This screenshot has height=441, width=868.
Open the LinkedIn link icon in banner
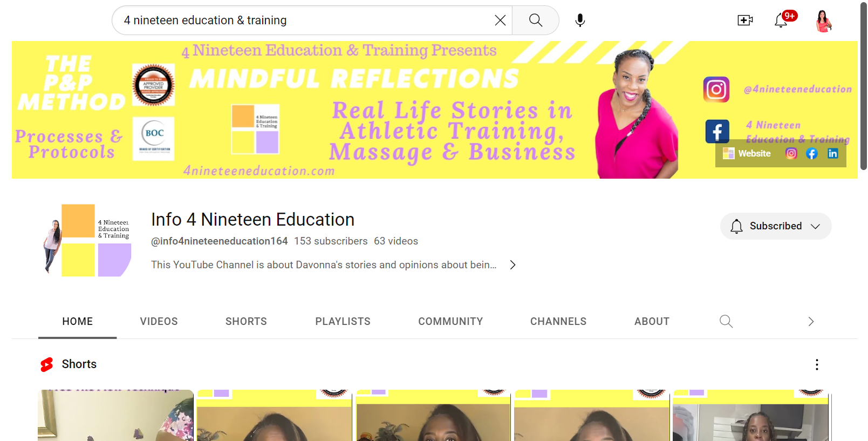tap(832, 153)
